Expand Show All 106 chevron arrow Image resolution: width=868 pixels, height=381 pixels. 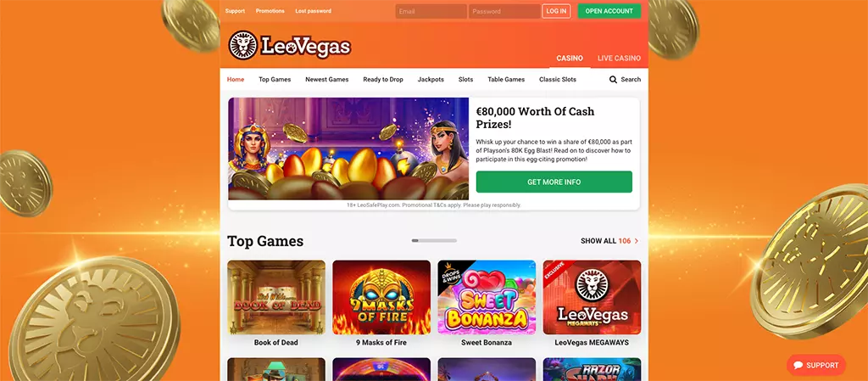(x=637, y=241)
